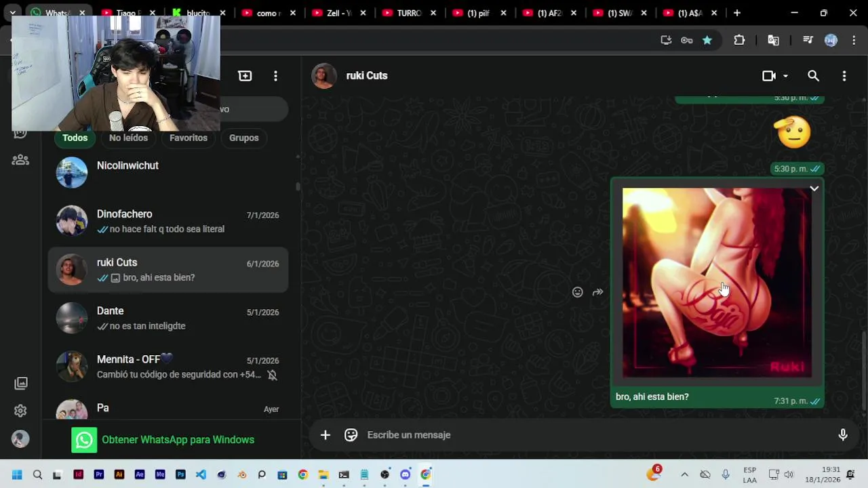Focus the Escribe un mensaje input
The image size is (868, 488).
click(597, 435)
